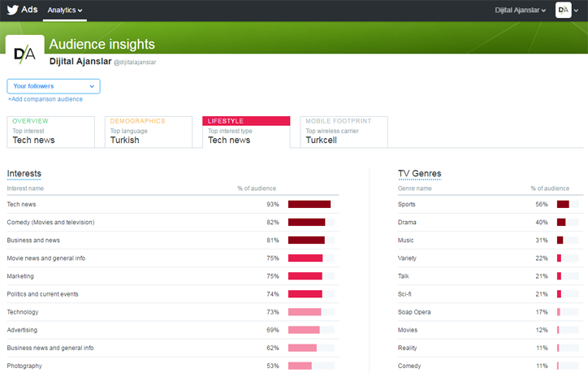Viewport: 588px width, 377px height.
Task: Open the Dijital Ajanslar account dropdown
Action: [x=520, y=10]
